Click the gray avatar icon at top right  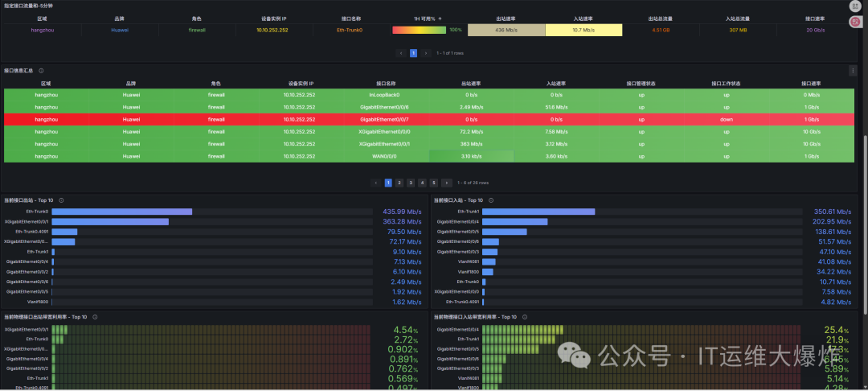854,6
